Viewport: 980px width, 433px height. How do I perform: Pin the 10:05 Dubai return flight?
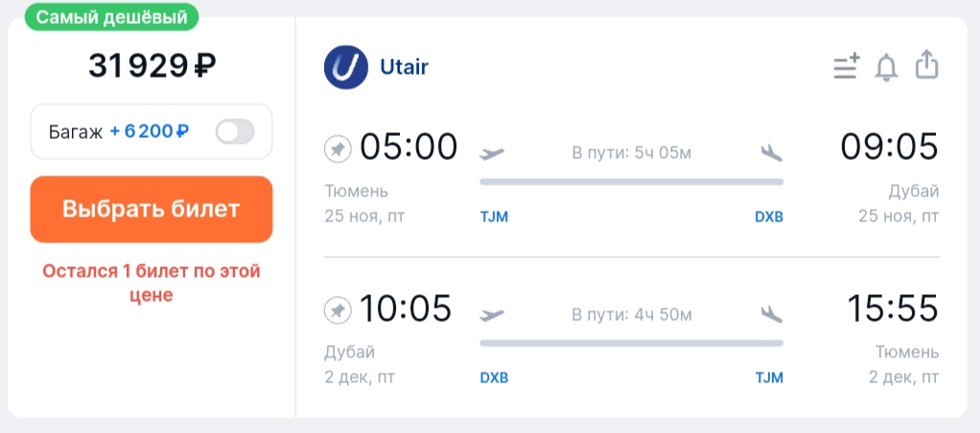pyautogui.click(x=338, y=310)
